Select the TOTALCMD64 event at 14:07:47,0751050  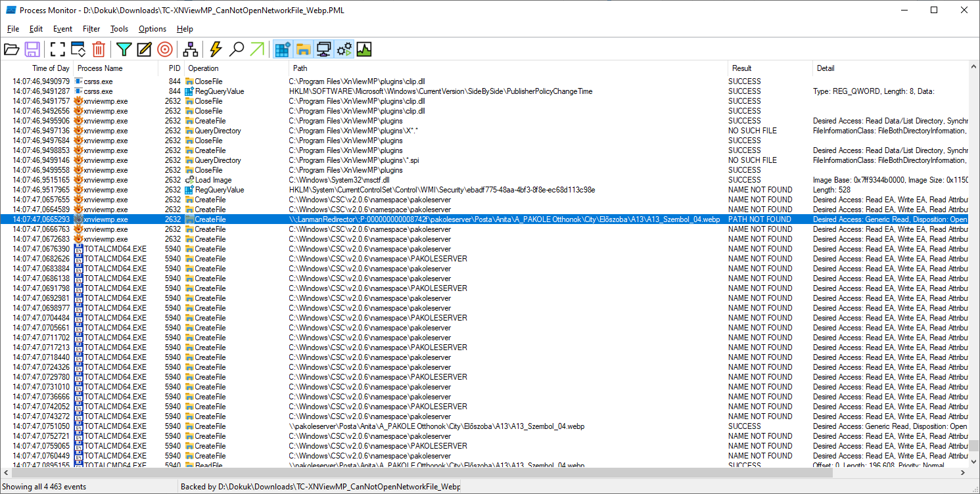point(484,426)
